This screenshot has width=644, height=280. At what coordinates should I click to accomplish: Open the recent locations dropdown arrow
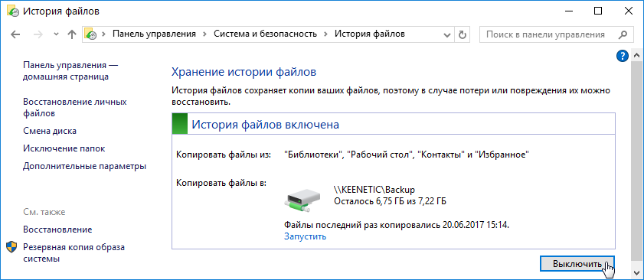pos(57,35)
